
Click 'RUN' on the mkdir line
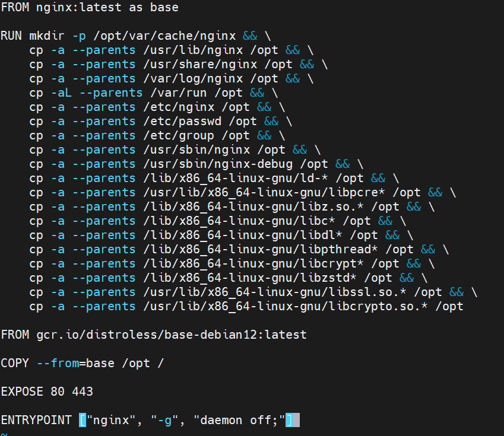11,36
